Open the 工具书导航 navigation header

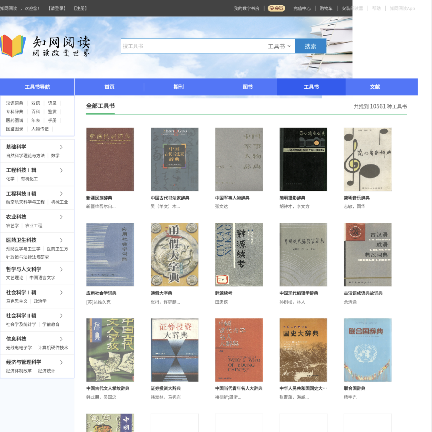37,87
